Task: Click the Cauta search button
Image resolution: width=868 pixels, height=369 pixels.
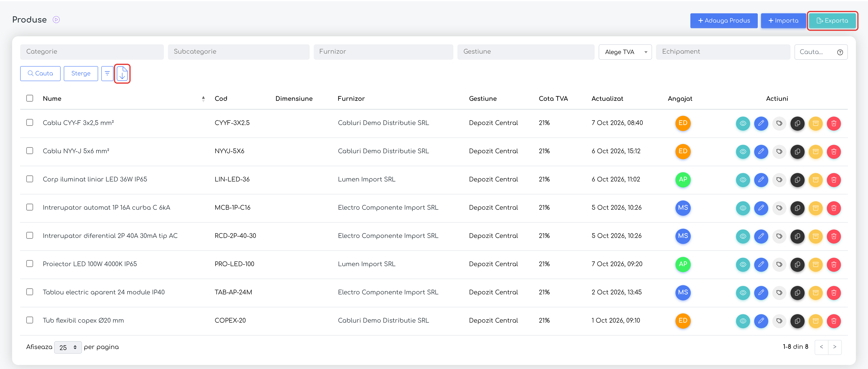Action: click(40, 73)
